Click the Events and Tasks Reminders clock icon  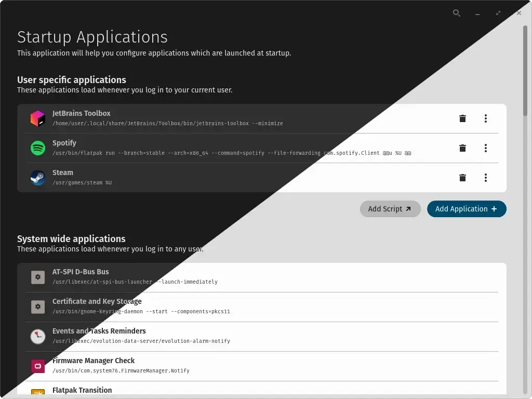[37, 336]
